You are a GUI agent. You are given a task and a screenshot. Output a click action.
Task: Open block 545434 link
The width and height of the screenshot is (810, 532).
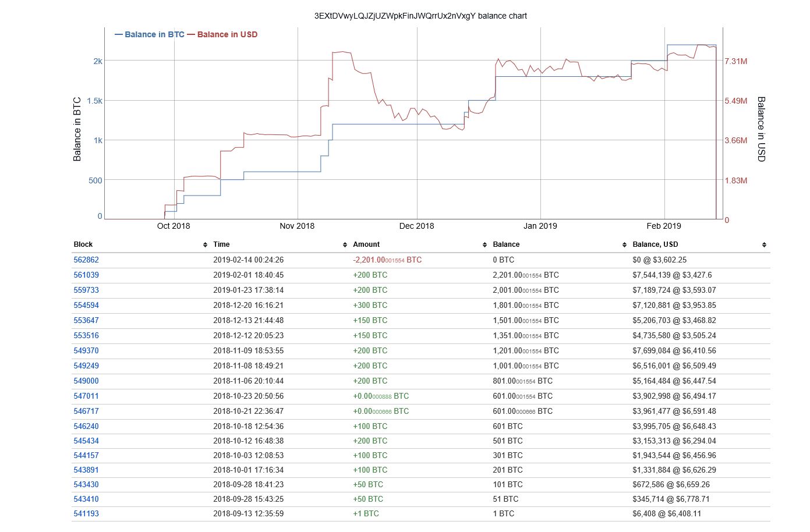[86, 441]
